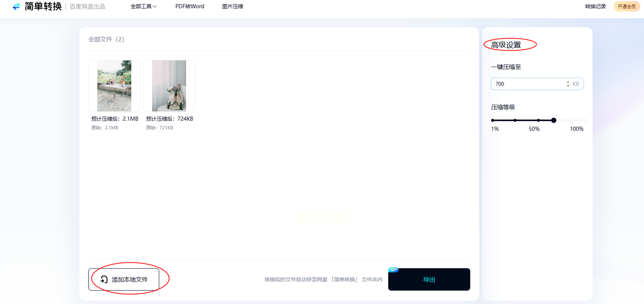Click the add-file icon beside 添加本地文件

click(x=104, y=279)
